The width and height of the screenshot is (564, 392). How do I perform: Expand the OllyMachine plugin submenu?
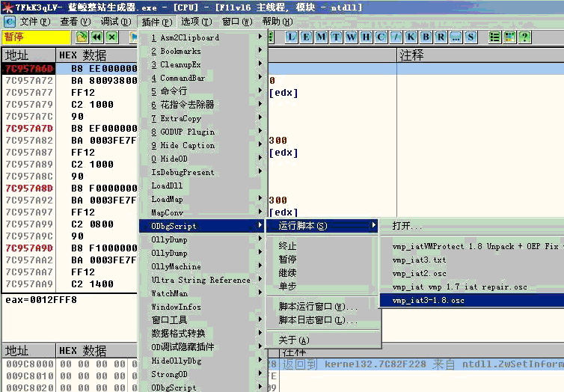(x=203, y=266)
